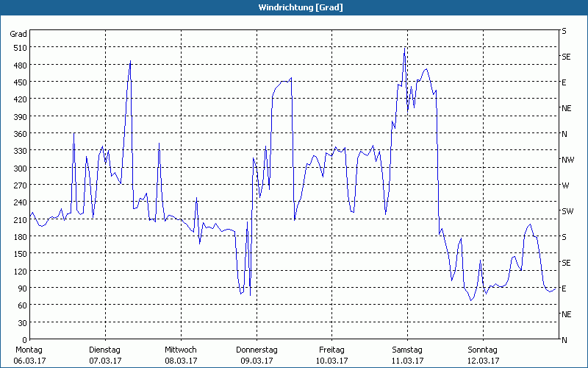
Task: Pick the "Donnerstag" day label
Action: coord(257,350)
